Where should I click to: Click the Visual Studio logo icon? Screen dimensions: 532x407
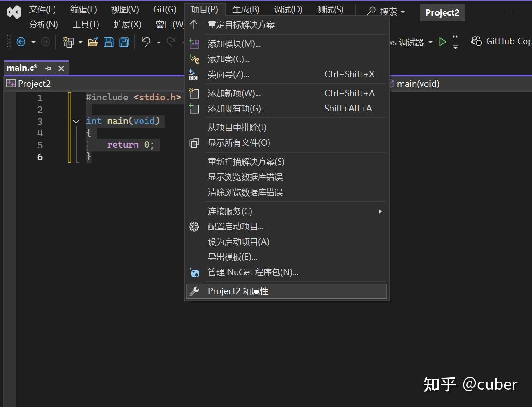coord(13,12)
